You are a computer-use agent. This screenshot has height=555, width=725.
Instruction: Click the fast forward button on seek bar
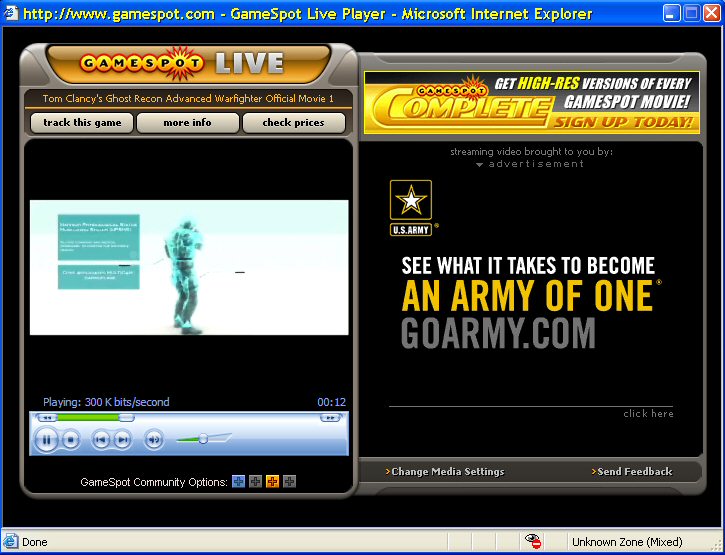click(x=330, y=418)
